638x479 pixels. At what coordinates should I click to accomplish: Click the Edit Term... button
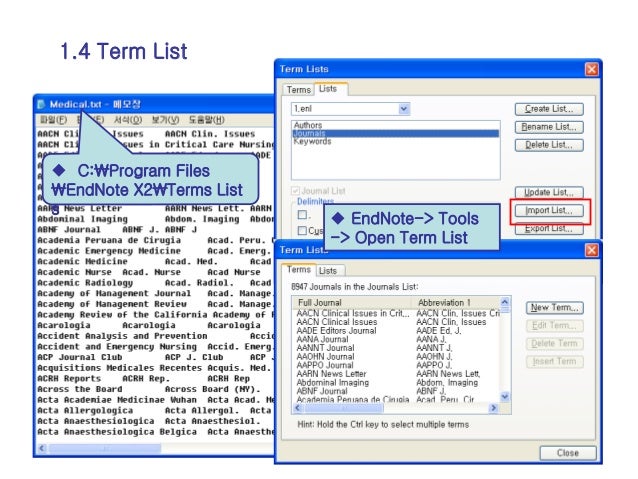[x=555, y=326]
